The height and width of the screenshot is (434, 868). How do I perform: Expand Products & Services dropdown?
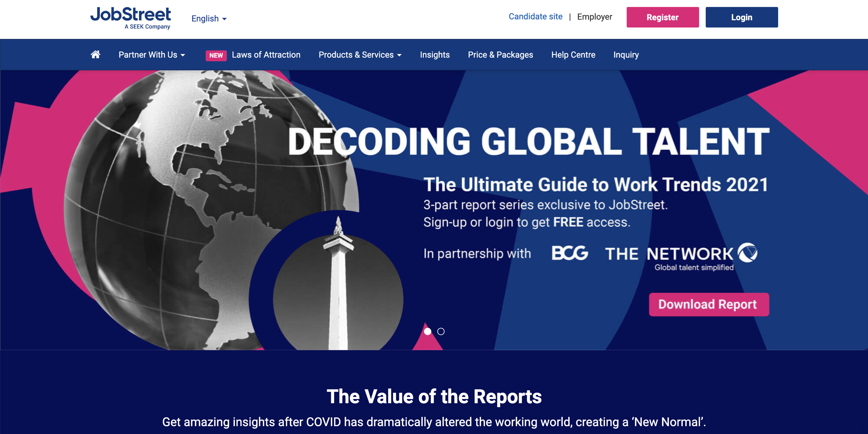pyautogui.click(x=360, y=55)
